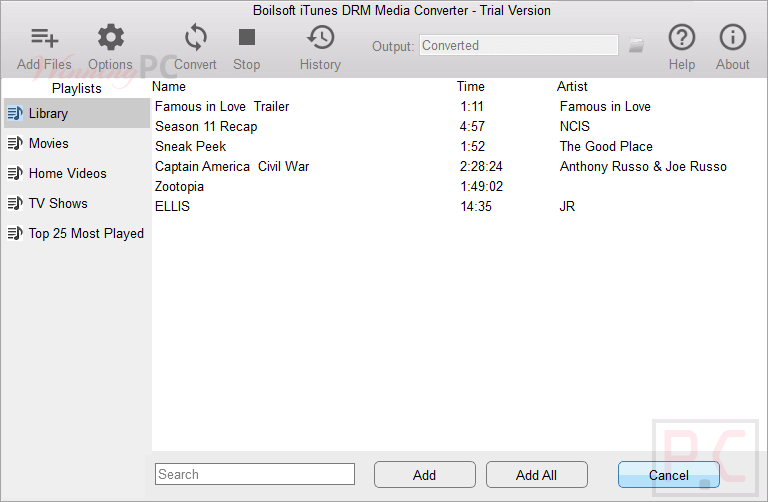Select the Library playlist
This screenshot has height=502, width=768.
[77, 113]
